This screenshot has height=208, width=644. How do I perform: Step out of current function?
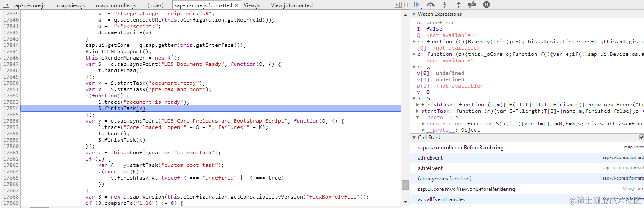click(458, 5)
